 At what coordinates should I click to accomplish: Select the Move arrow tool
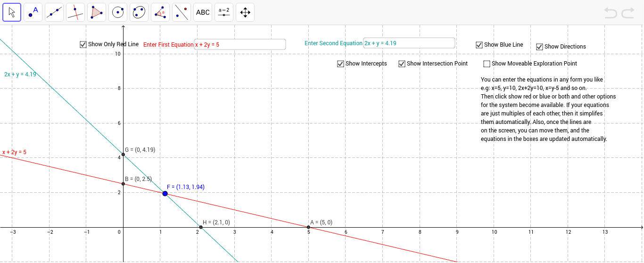point(12,12)
